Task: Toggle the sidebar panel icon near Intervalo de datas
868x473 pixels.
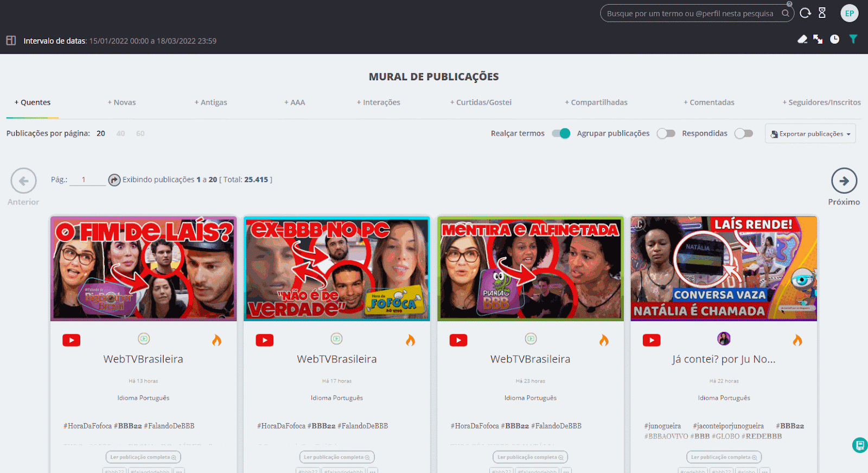Action: [11, 41]
